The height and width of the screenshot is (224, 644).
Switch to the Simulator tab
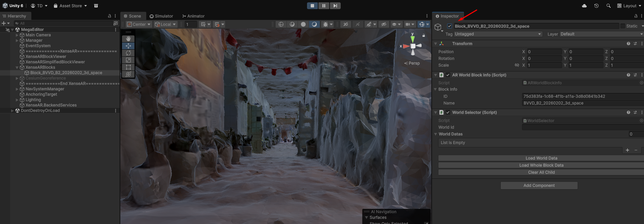pos(161,16)
